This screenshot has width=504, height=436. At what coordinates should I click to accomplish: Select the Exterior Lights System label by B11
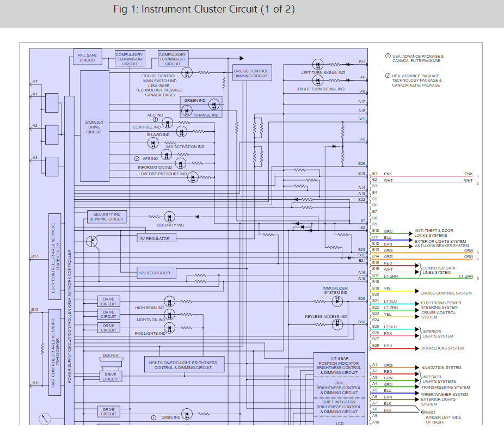pyautogui.click(x=440, y=241)
